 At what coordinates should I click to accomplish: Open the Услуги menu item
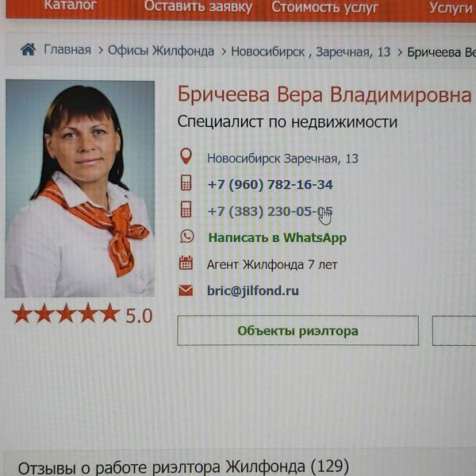[x=451, y=8]
